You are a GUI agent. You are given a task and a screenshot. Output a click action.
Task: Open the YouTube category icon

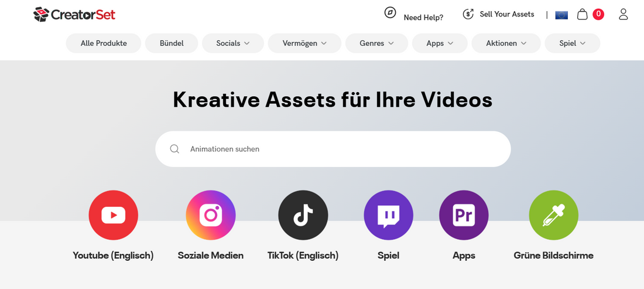pos(113,215)
